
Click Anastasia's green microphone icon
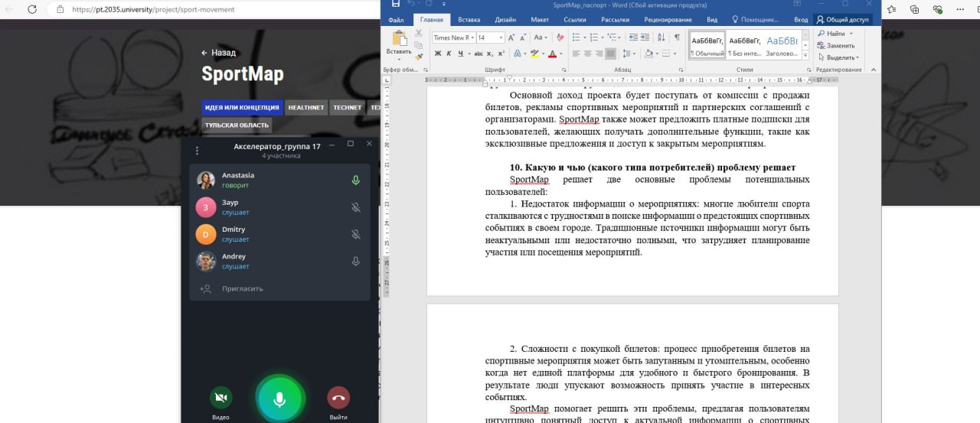(x=355, y=181)
